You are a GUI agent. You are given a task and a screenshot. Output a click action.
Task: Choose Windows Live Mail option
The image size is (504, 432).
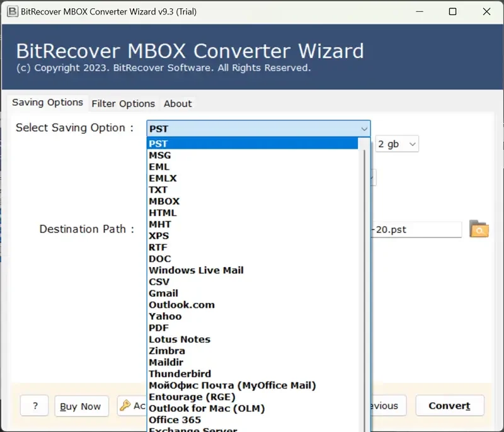click(x=196, y=270)
